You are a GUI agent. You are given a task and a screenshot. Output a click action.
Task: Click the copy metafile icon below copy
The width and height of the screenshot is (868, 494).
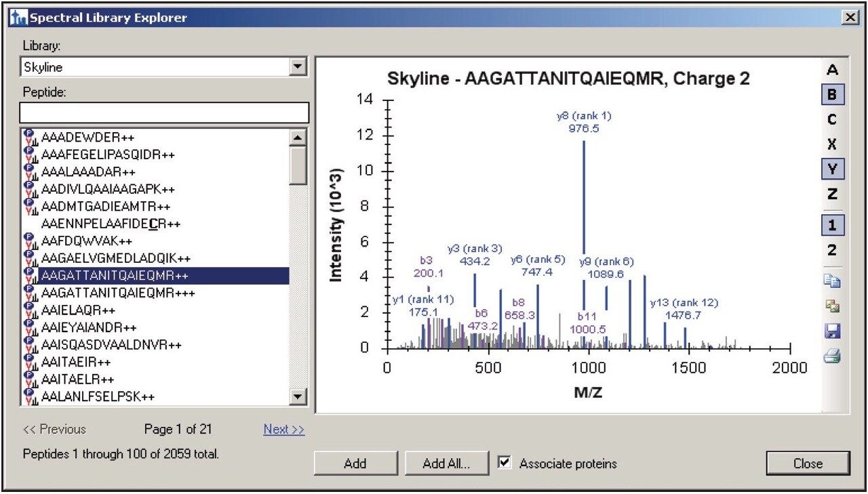[x=832, y=306]
